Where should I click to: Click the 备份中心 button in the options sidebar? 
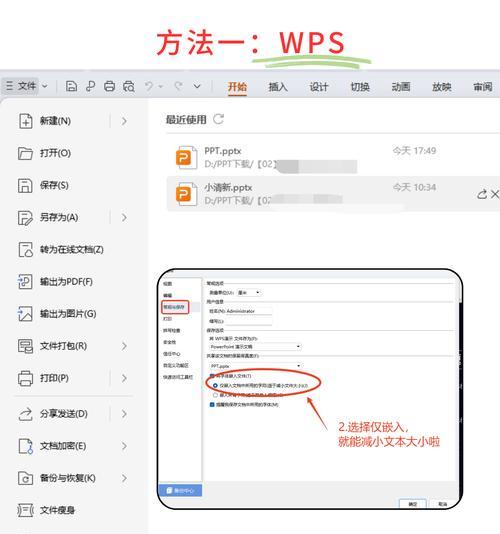[x=180, y=490]
